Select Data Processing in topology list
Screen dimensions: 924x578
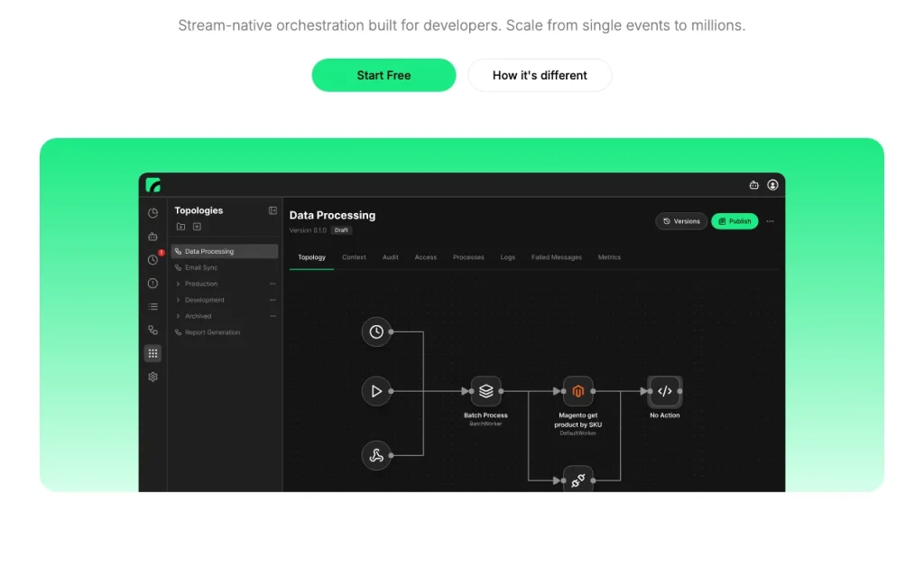(225, 251)
